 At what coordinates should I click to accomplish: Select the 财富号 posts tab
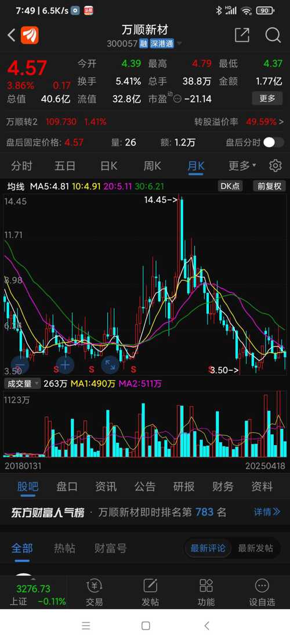(x=111, y=548)
